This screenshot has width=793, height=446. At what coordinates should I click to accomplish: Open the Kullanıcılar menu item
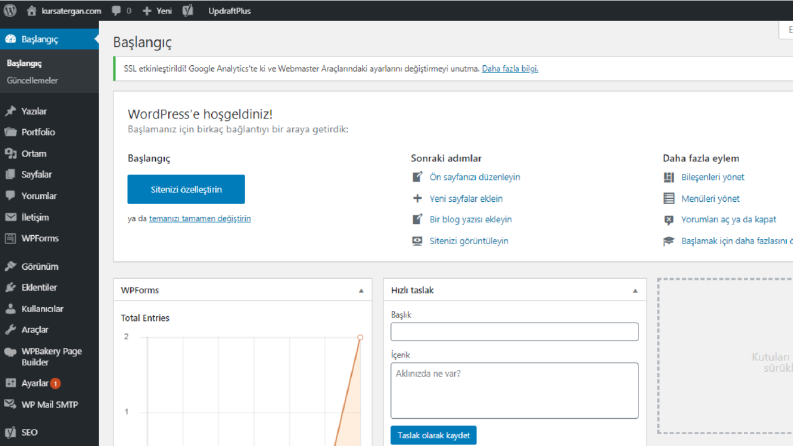42,308
